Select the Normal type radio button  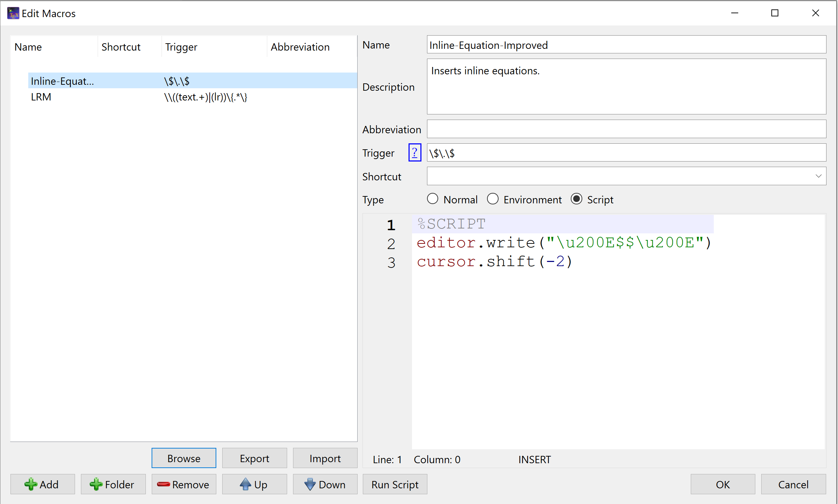coord(432,199)
